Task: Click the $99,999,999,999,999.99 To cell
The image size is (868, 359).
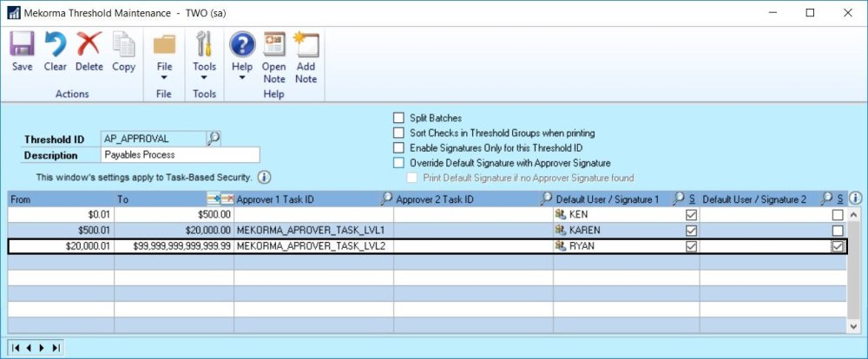Action: 174,246
